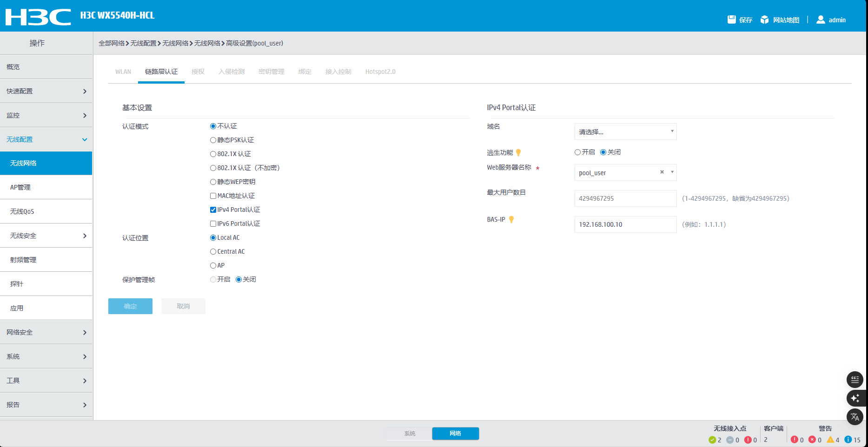Click the 确定 confirm button
Screen dimensions: 868x447
[x=130, y=306]
